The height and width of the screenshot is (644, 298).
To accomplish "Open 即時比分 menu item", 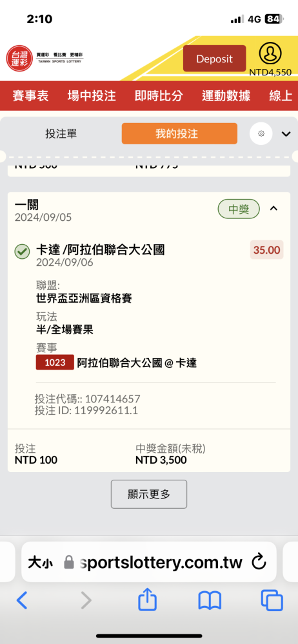I will (159, 96).
